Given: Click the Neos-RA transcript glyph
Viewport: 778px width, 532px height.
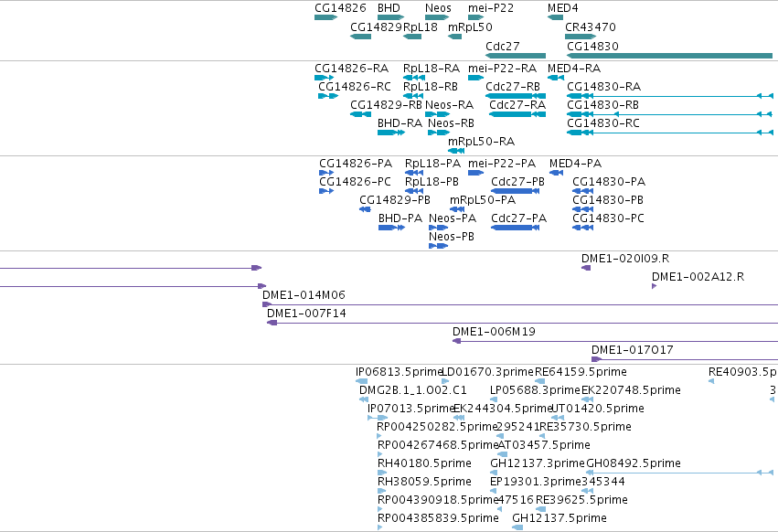Looking at the screenshot, I should [x=438, y=114].
